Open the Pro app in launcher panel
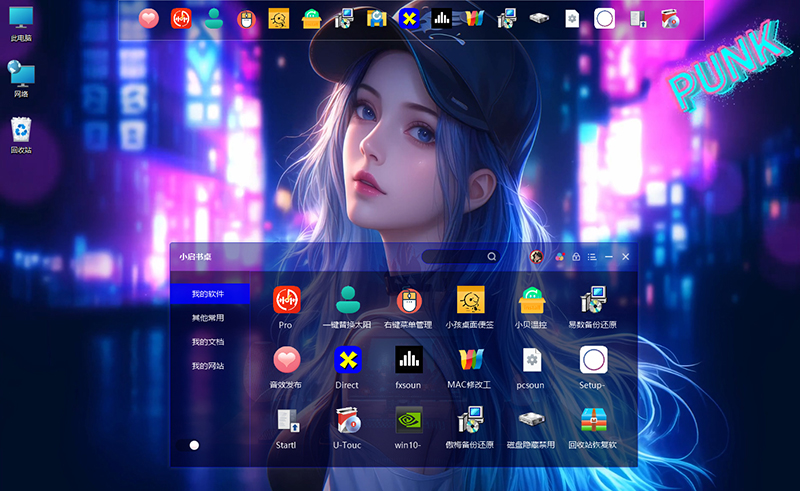 click(286, 300)
